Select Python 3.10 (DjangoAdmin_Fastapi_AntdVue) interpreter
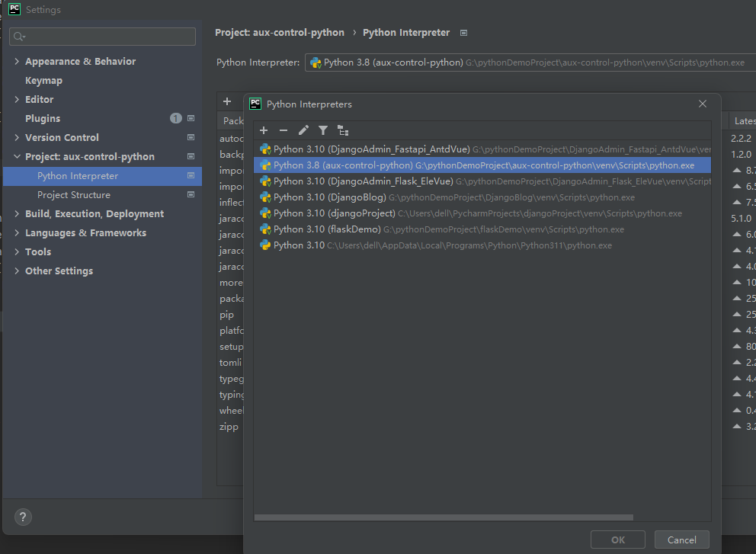Image resolution: width=756 pixels, height=554 pixels. [482, 149]
